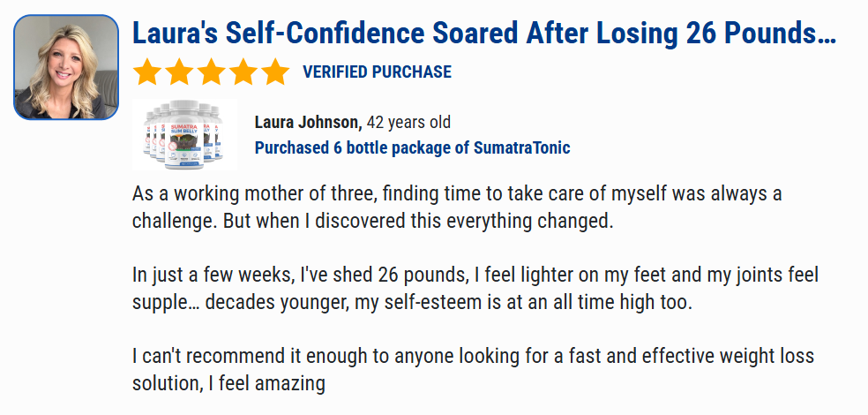The height and width of the screenshot is (415, 868).
Task: Open the Sumatra Slim Belly bottles image
Action: pyautogui.click(x=184, y=134)
